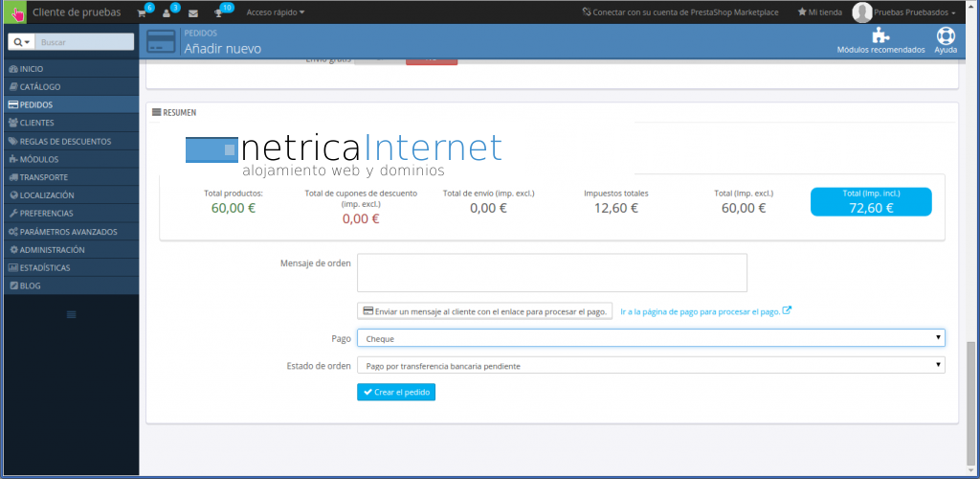Follow Ir a la página de pago link
Viewport: 980px width, 479px height.
click(705, 311)
